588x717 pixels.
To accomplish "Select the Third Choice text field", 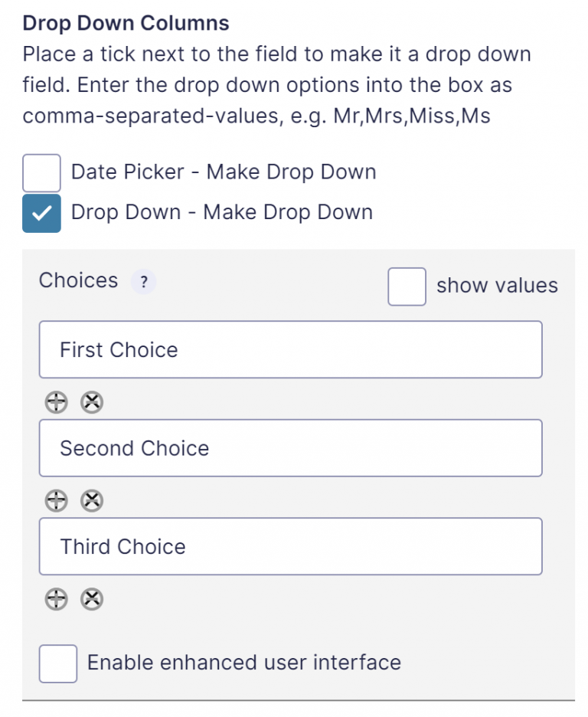I will tap(291, 546).
